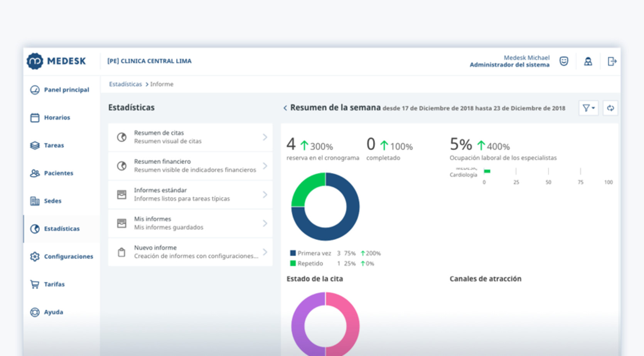Image resolution: width=644 pixels, height=356 pixels.
Task: Open Tareas layers icon
Action: [35, 145]
